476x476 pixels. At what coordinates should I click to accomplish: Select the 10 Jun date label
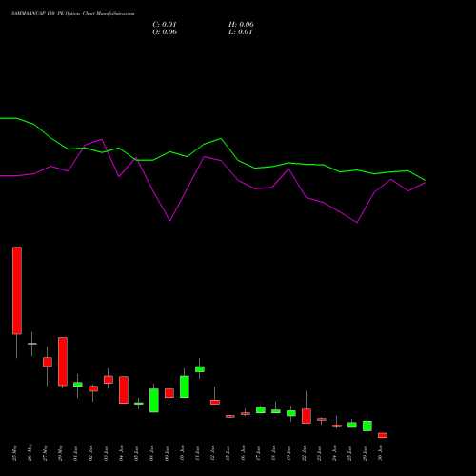(182, 453)
